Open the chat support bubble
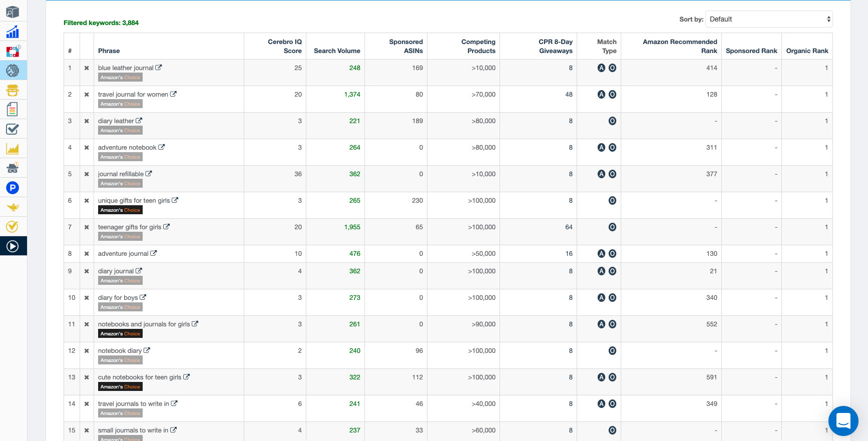Screen dimensions: 868x441 tap(843, 421)
